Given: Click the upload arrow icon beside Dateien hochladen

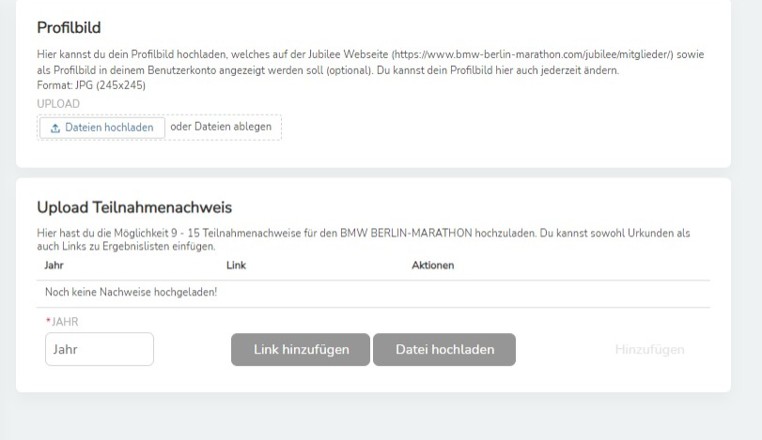Looking at the screenshot, I should pyautogui.click(x=55, y=128).
